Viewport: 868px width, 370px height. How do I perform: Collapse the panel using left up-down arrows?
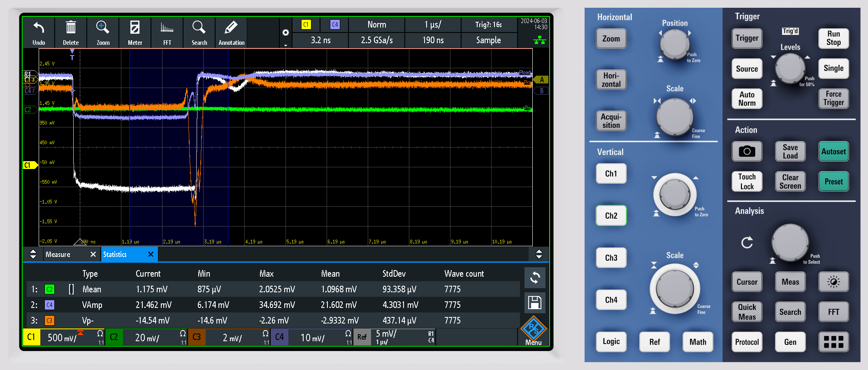pos(33,254)
